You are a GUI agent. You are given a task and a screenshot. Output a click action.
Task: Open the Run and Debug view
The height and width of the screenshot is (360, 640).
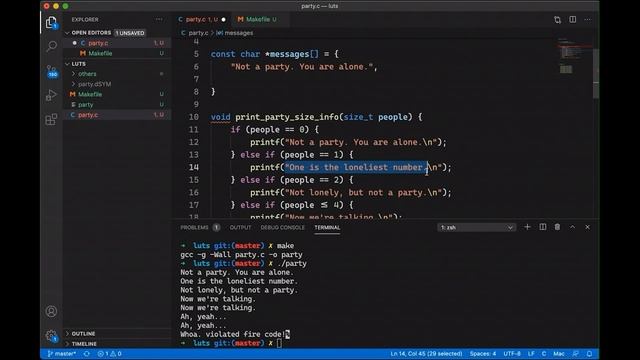(x=51, y=95)
